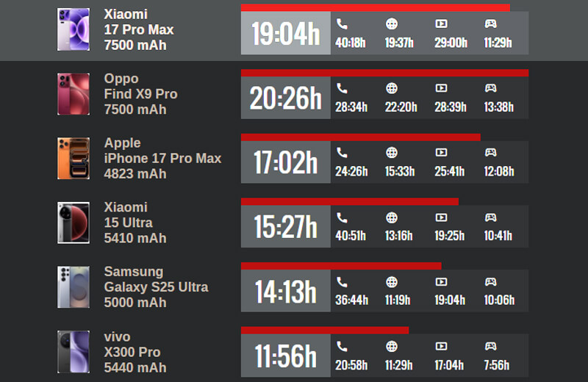Click the gaming icon in Xiaomi 17 Pro Max row
Viewport: 588px width, 382px height.
click(x=490, y=24)
